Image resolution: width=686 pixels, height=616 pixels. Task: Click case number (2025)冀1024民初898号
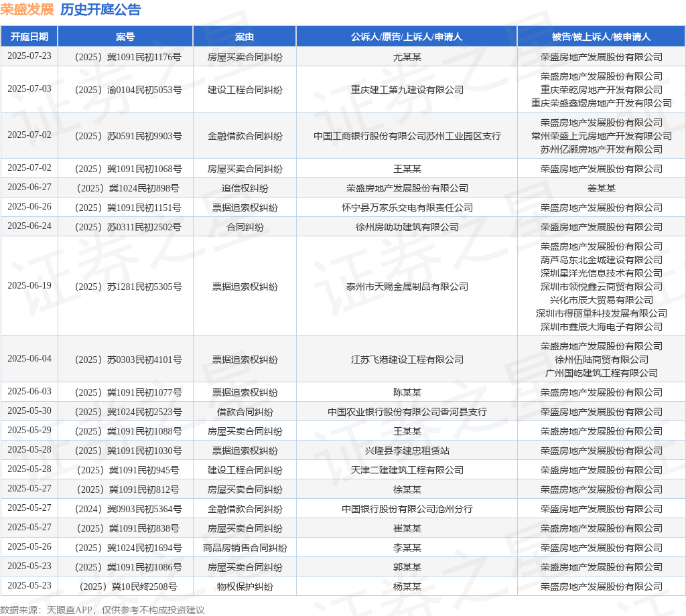128,188
